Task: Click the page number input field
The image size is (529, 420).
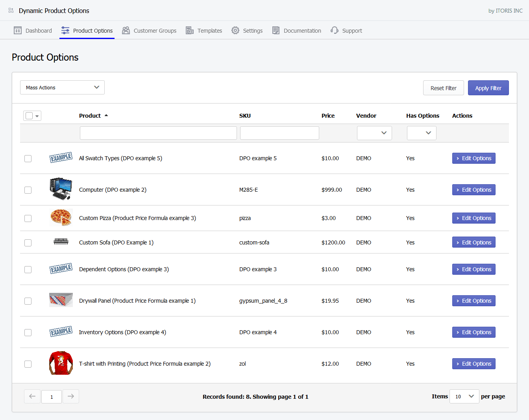Action: [52, 397]
